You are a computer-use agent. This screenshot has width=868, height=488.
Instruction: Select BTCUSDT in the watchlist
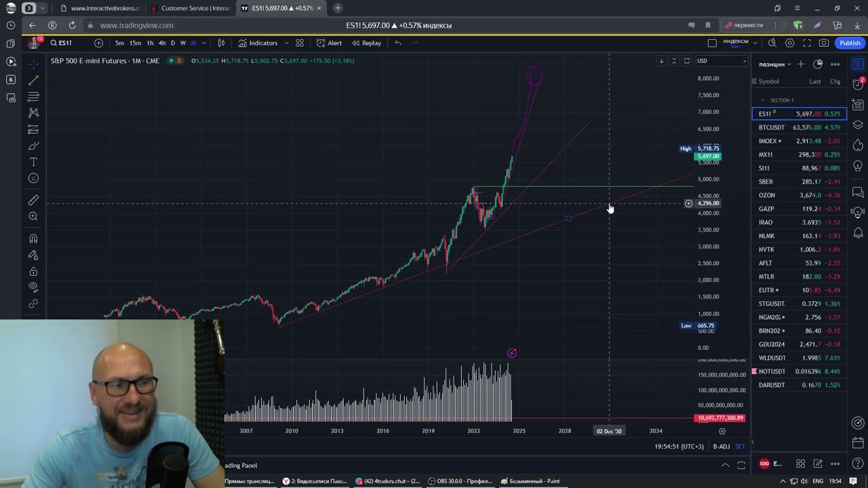coord(800,127)
